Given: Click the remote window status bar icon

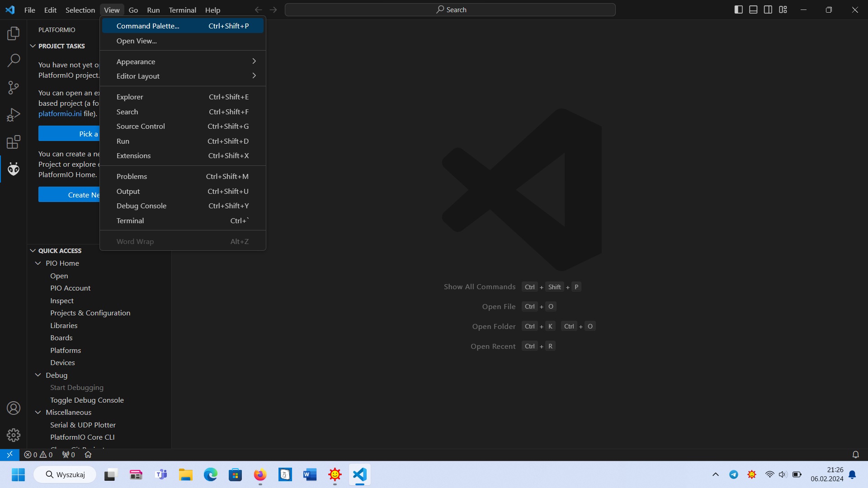Looking at the screenshot, I should coord(9,455).
